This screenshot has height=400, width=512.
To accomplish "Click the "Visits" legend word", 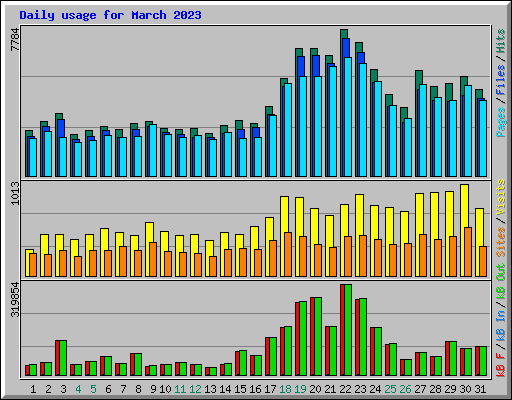I will tap(501, 198).
